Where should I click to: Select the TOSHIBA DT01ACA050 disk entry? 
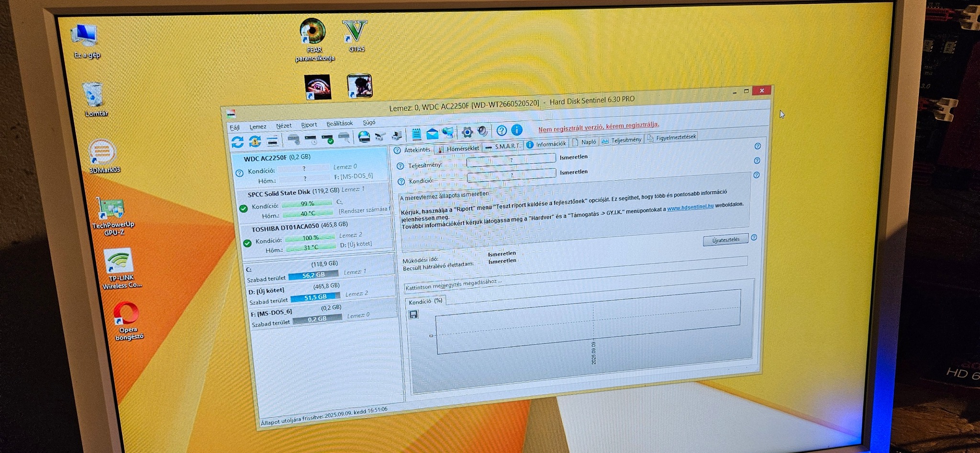(x=316, y=237)
